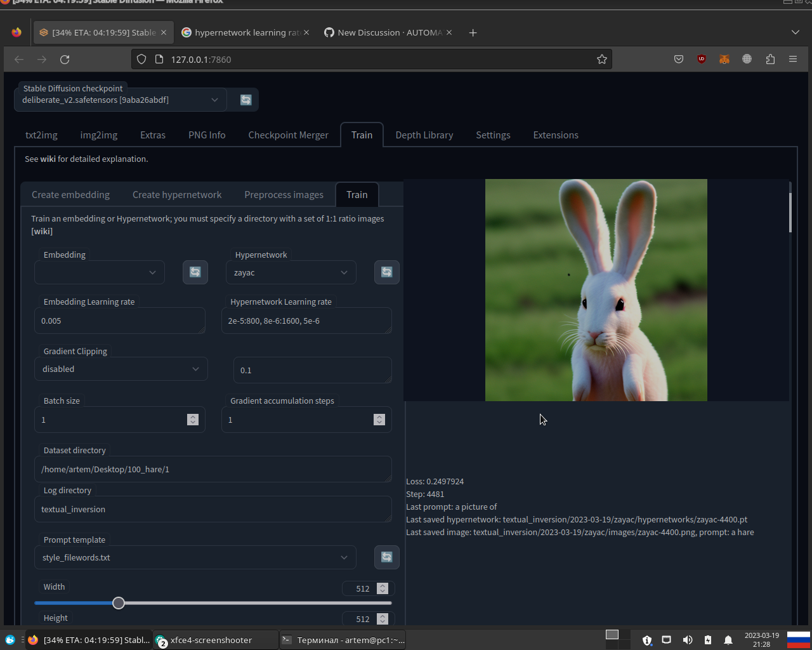Click the Gradient accumulation steps stepper
The height and width of the screenshot is (650, 812).
tap(379, 420)
